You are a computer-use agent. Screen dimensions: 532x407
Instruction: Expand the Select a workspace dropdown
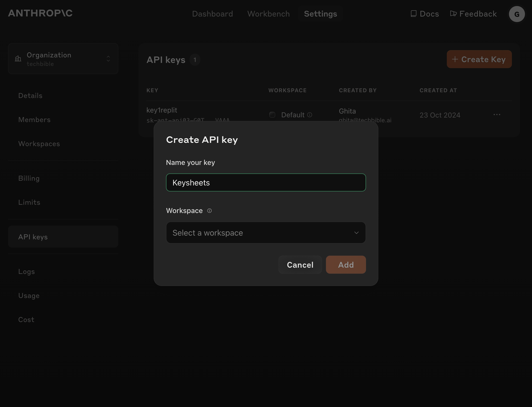(266, 233)
